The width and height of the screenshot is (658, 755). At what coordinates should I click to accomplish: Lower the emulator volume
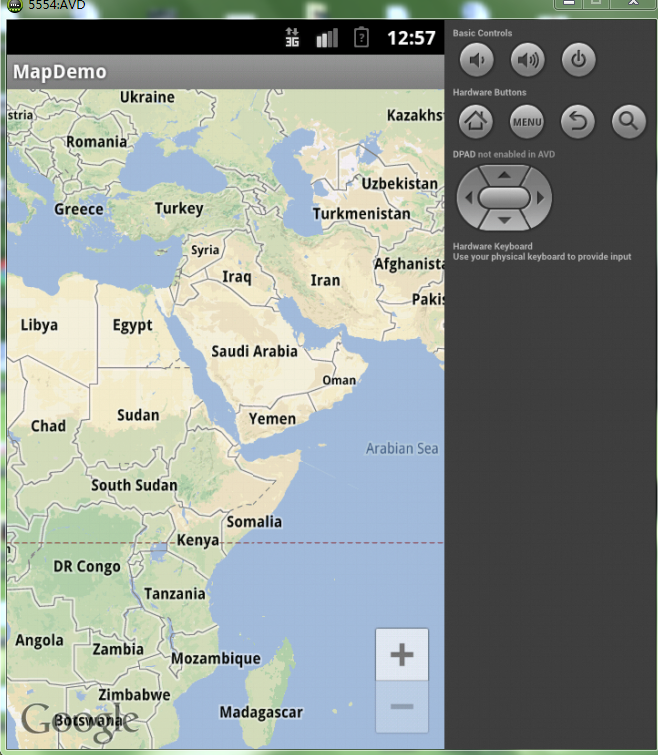477,60
